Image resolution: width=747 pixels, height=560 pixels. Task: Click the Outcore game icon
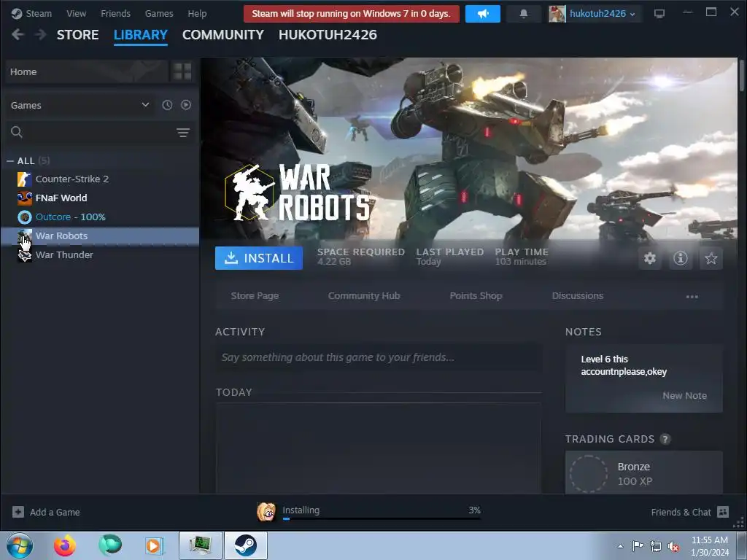[x=24, y=217]
